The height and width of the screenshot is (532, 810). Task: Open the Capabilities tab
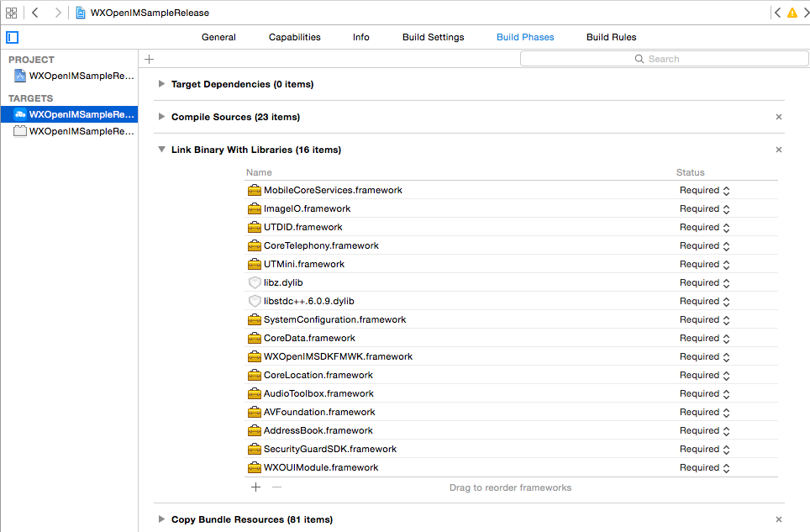pos(295,37)
